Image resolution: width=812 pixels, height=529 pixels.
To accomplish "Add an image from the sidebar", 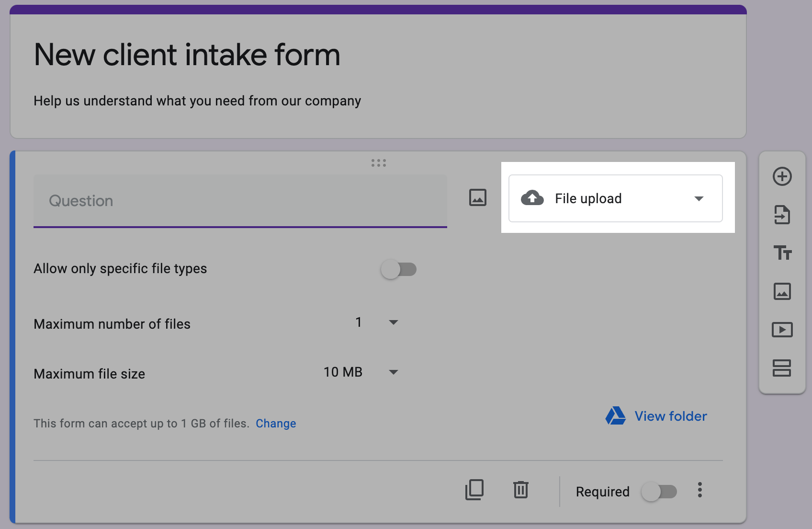I will pos(782,291).
